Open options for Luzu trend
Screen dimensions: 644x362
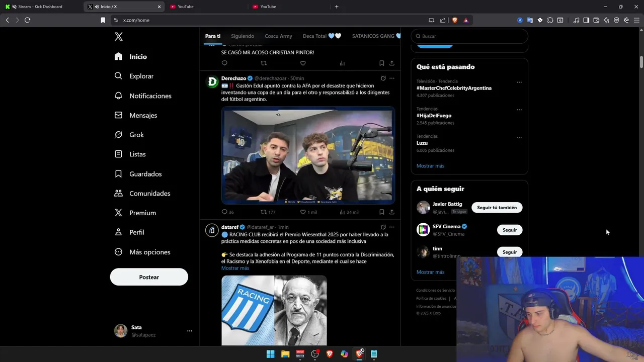pos(519,137)
